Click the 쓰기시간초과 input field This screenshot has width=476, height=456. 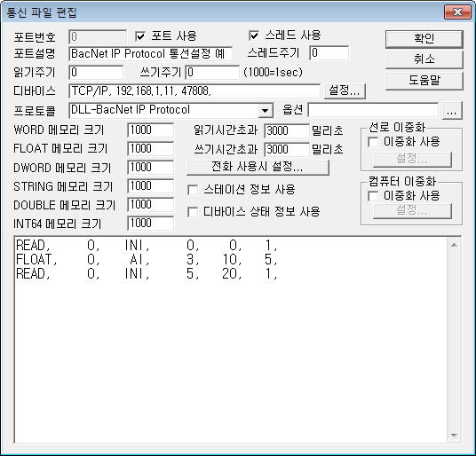coord(287,149)
